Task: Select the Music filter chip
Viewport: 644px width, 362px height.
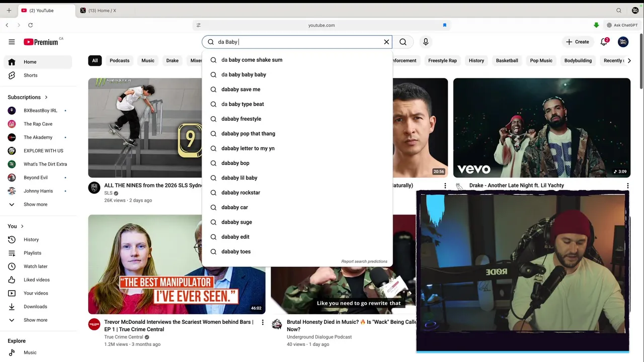Action: [148, 60]
